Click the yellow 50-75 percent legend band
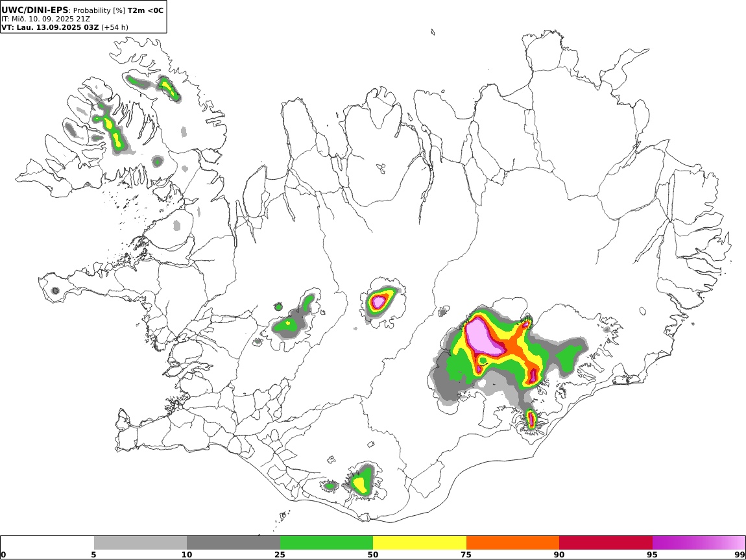The image size is (746, 560). coord(420,542)
